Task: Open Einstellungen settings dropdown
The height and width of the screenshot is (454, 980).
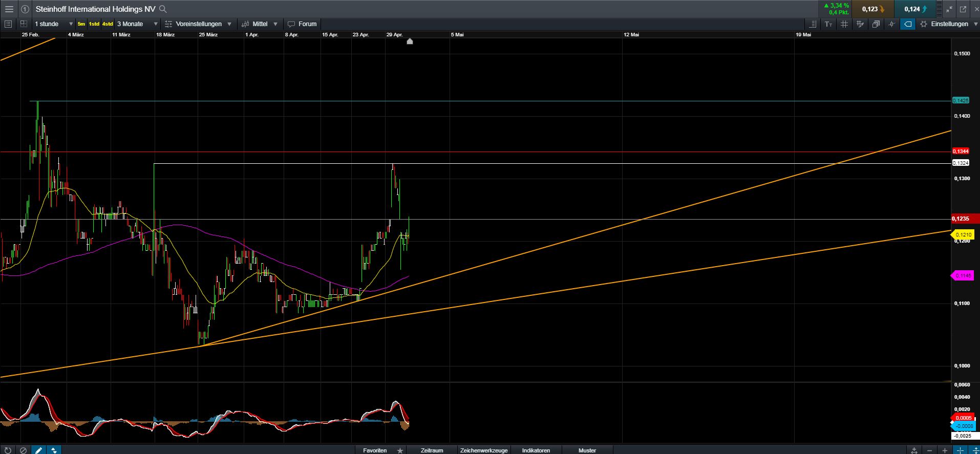Action: coord(948,24)
